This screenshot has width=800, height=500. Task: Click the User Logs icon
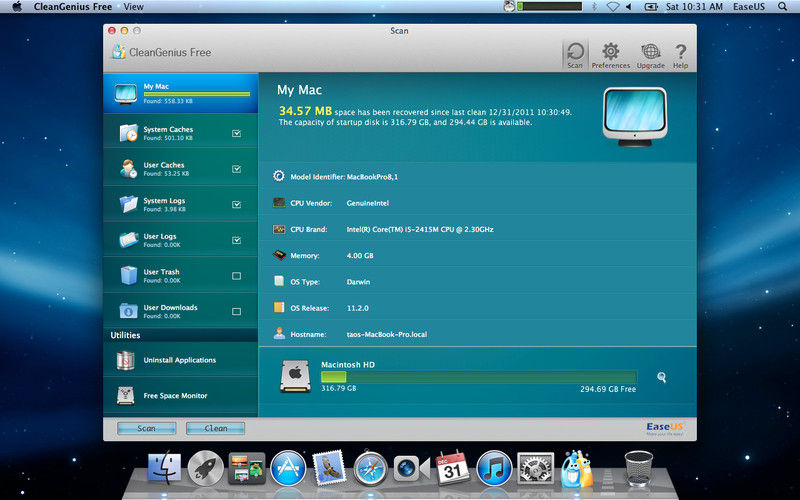click(128, 240)
